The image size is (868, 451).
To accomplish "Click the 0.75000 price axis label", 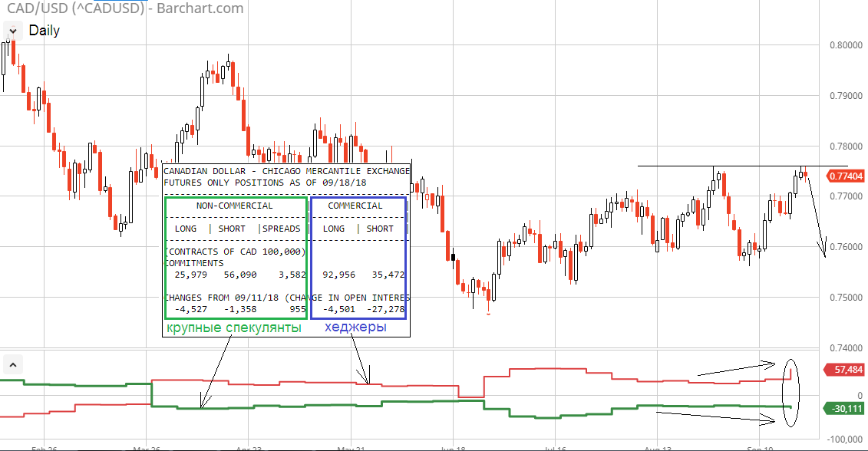I will pyautogui.click(x=845, y=298).
